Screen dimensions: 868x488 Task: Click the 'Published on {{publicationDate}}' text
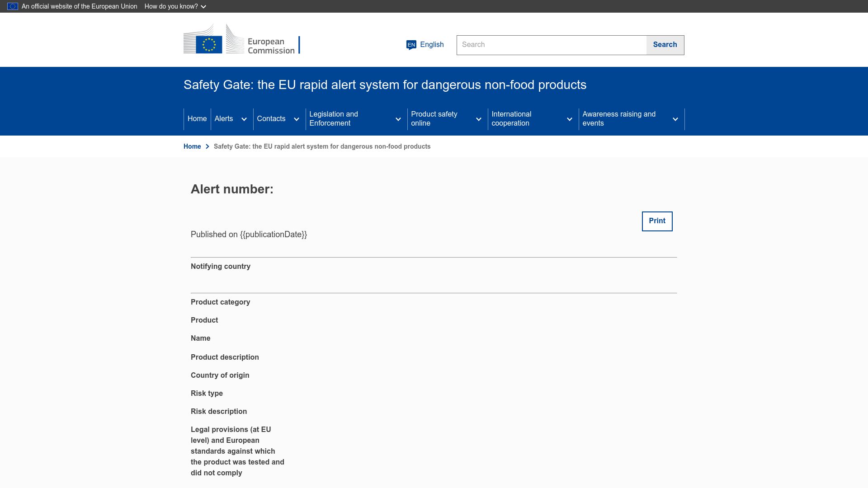pos(249,235)
